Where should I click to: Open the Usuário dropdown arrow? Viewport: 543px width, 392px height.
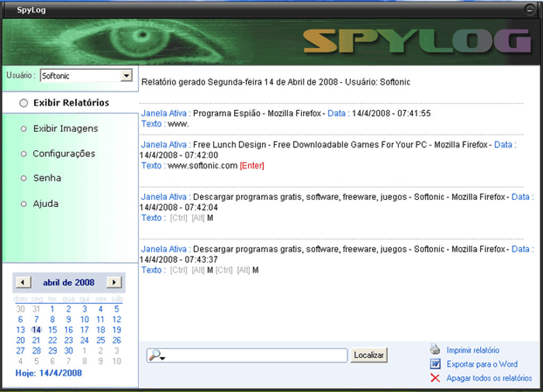point(126,76)
